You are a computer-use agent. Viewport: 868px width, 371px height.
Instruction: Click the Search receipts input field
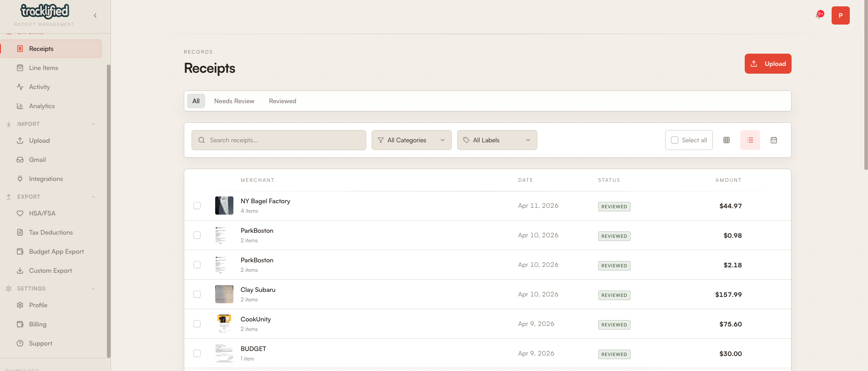(278, 140)
